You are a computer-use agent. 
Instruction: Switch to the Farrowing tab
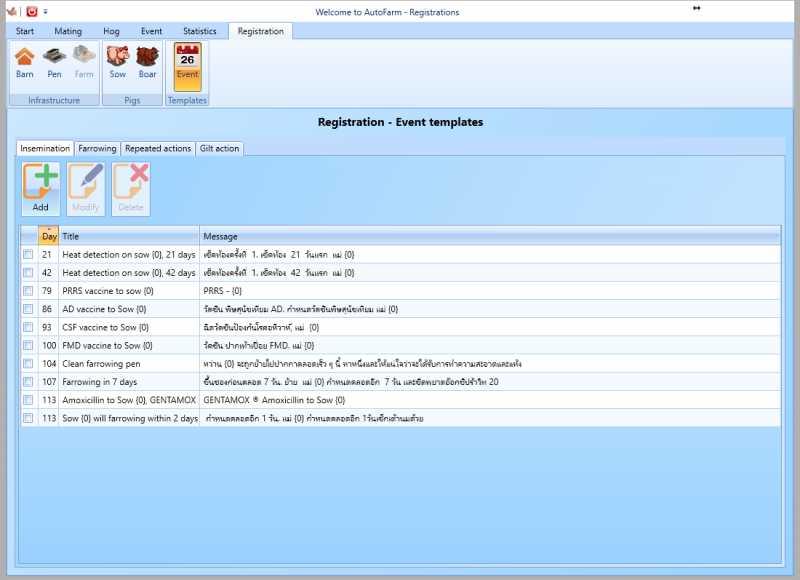coord(97,148)
